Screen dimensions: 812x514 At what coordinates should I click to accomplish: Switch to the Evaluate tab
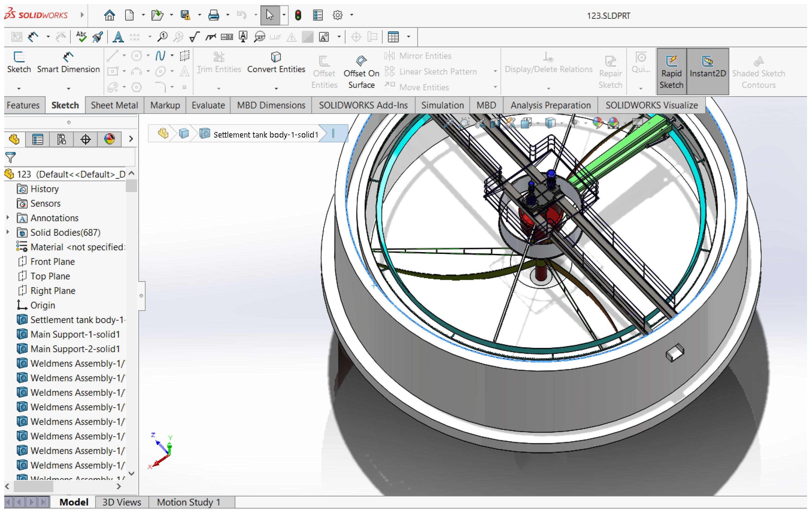pyautogui.click(x=208, y=105)
